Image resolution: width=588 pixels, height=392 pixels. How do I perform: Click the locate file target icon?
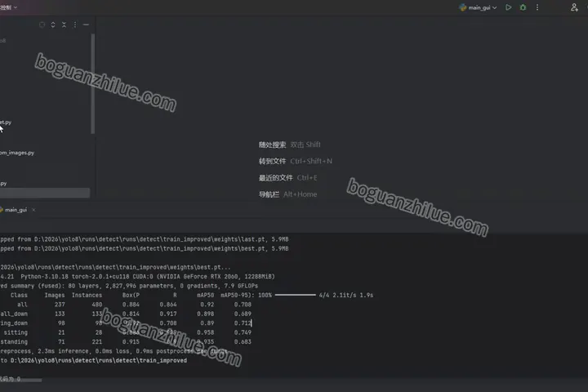(x=42, y=24)
